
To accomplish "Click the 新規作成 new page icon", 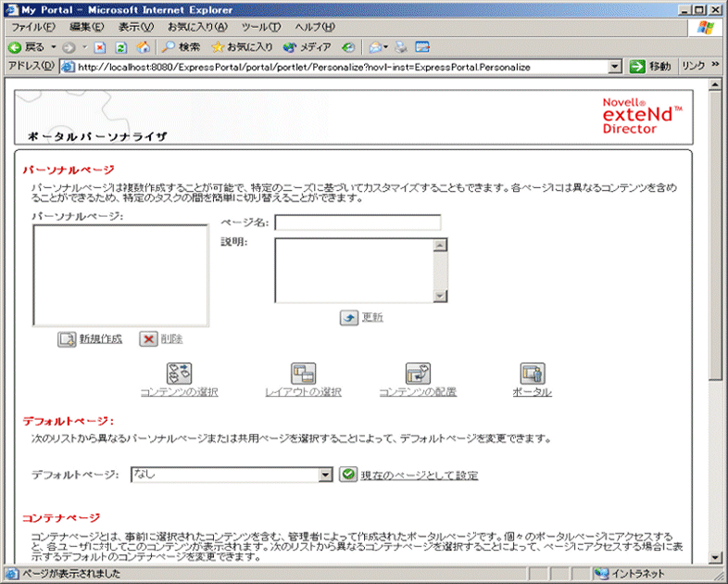I will coord(67,339).
